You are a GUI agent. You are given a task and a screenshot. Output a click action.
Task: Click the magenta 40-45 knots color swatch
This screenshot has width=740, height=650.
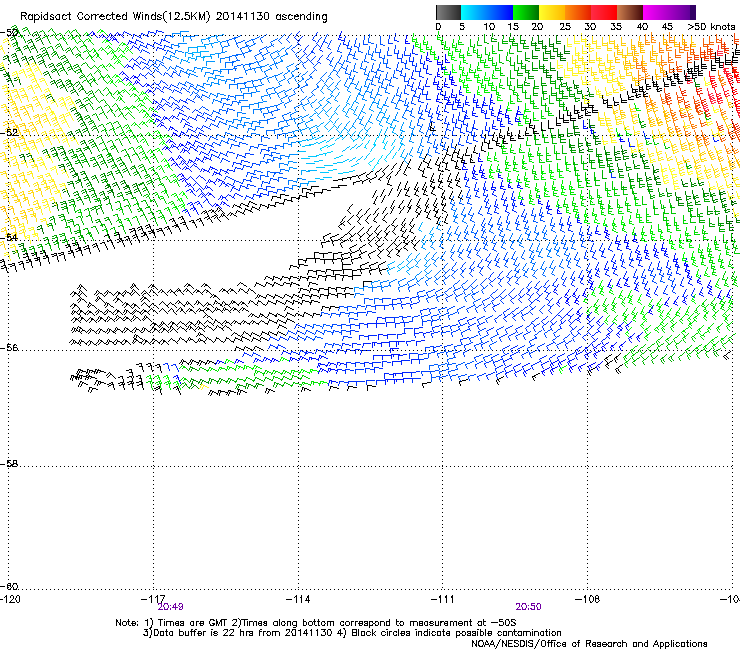point(656,12)
